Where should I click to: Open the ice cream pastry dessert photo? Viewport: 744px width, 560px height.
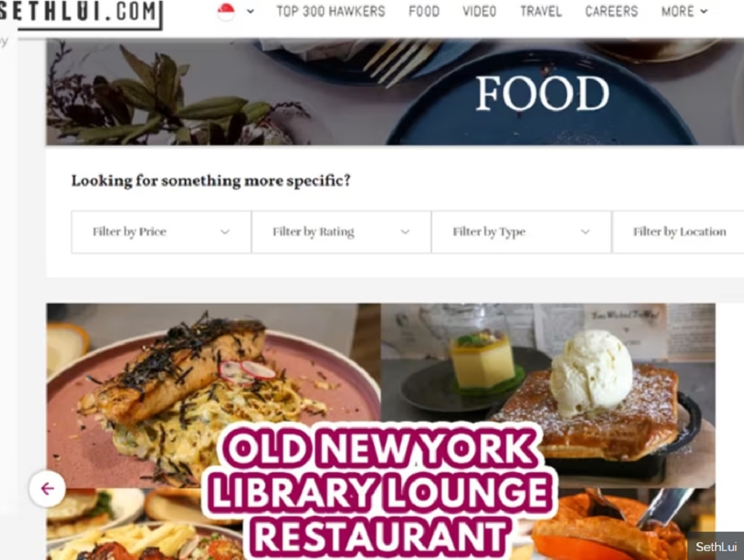tap(548, 396)
